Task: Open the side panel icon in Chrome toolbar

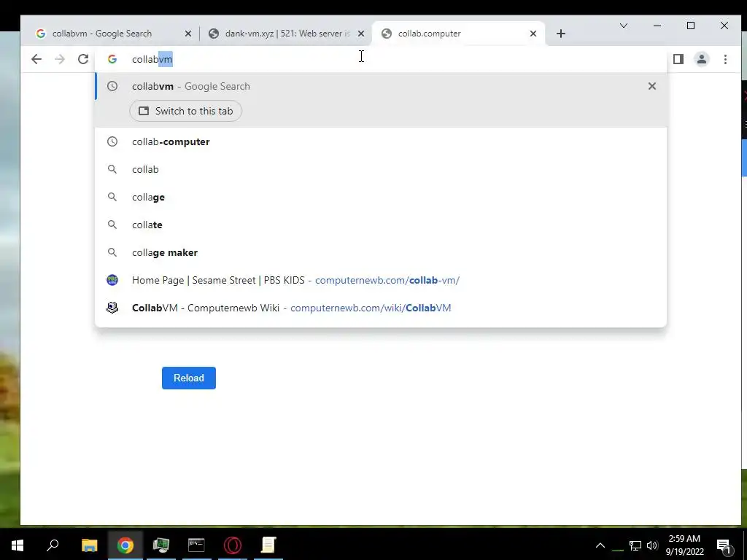Action: 678,59
